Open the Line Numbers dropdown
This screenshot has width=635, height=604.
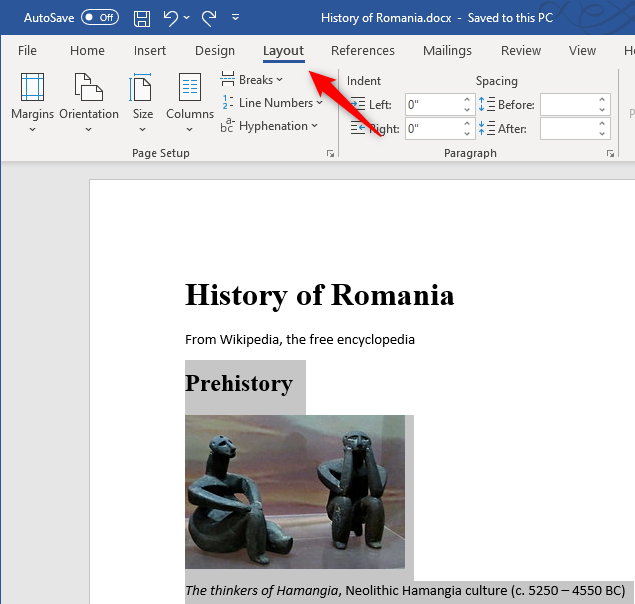pos(271,103)
